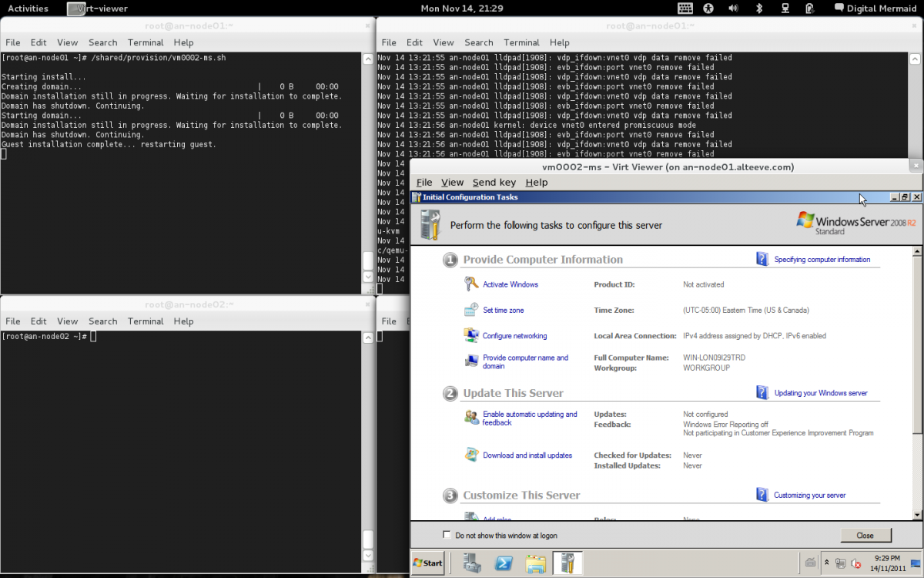
Task: Open the Send key menu in Virt Viewer
Action: pyautogui.click(x=494, y=183)
